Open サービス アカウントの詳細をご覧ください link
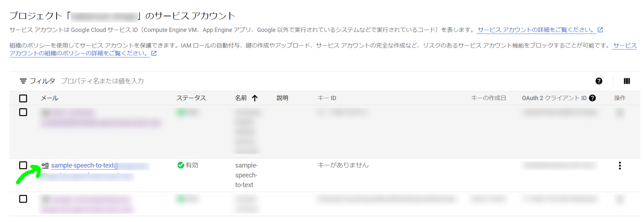 point(536,30)
